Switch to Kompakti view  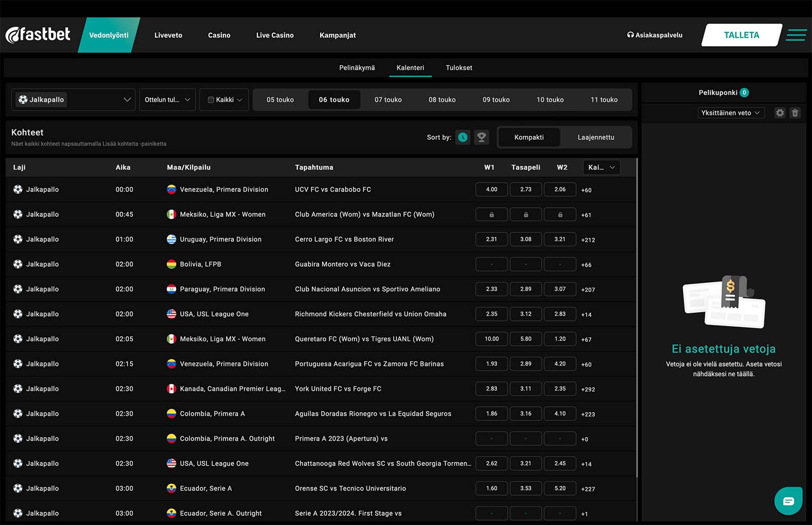529,137
